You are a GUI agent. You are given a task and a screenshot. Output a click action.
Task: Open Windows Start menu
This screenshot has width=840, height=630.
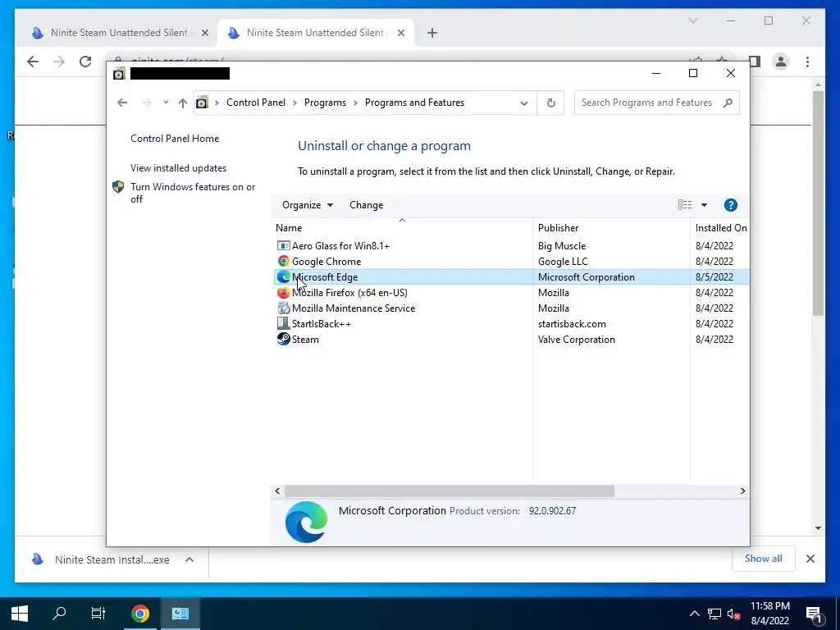tap(20, 614)
